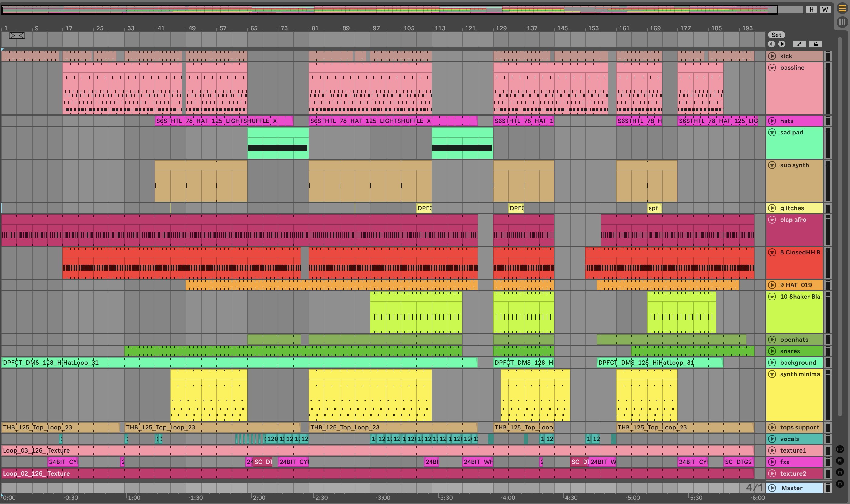Click the back-to-arrangement icon near bar 1
The width and height of the screenshot is (850, 504).
pyautogui.click(x=17, y=35)
